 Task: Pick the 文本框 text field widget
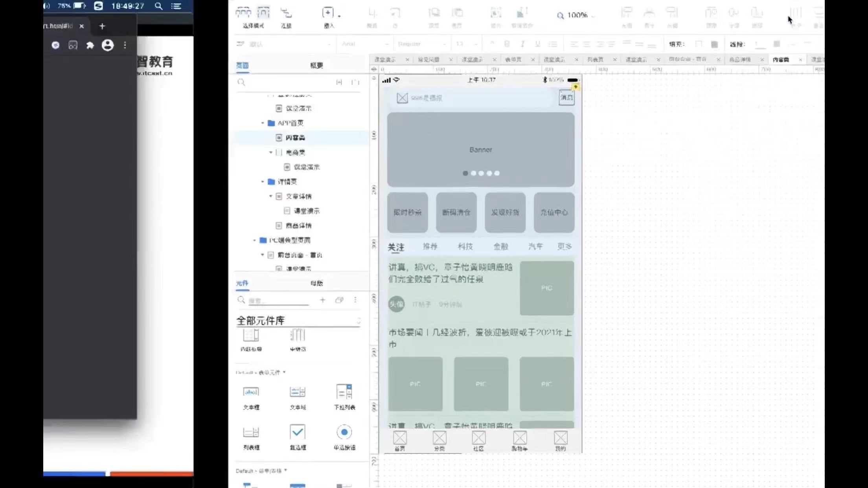[x=251, y=392]
